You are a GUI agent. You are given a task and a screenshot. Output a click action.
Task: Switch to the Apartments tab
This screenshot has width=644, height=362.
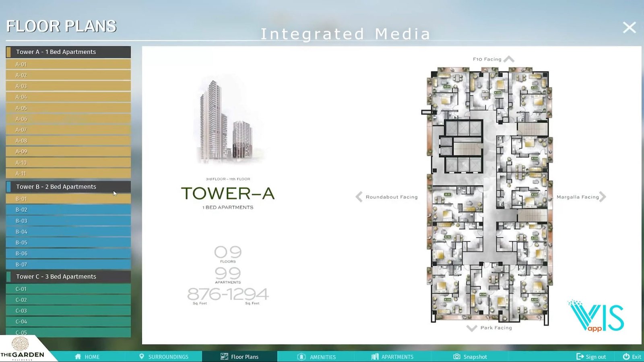[392, 357]
